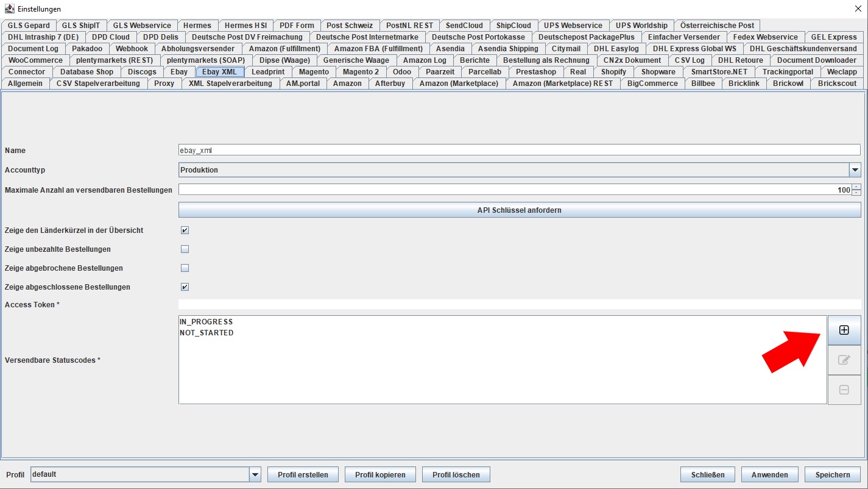
Task: Open the Prestashop tab
Action: (x=536, y=72)
